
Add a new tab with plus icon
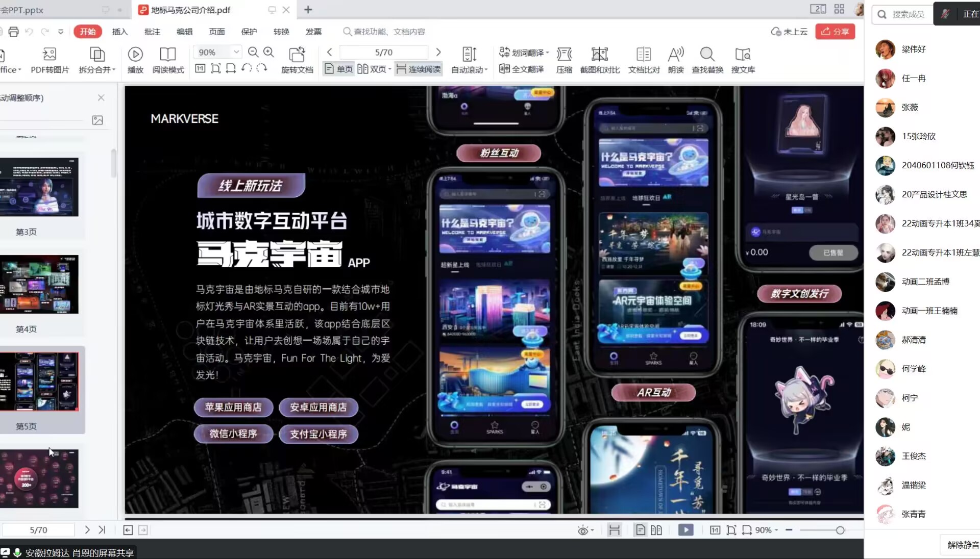308,10
